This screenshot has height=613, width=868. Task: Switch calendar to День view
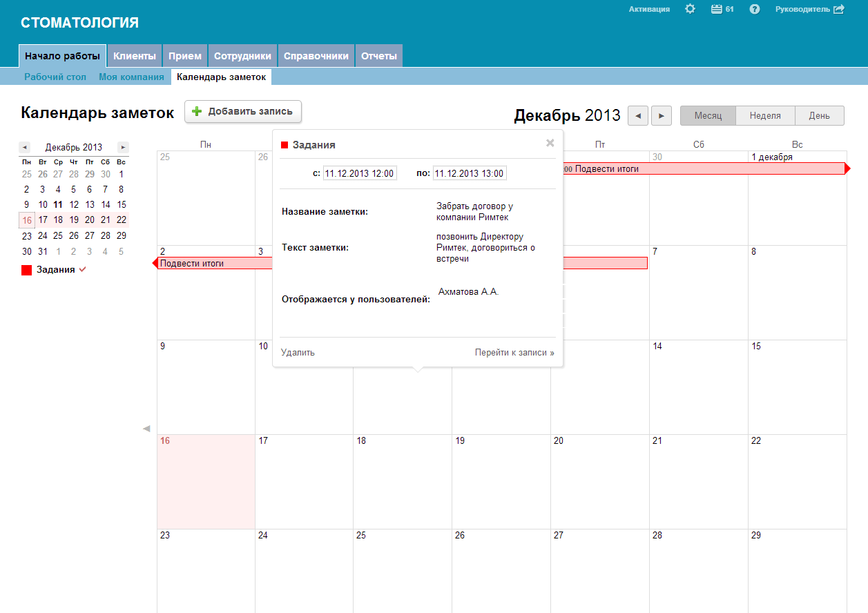coord(819,116)
